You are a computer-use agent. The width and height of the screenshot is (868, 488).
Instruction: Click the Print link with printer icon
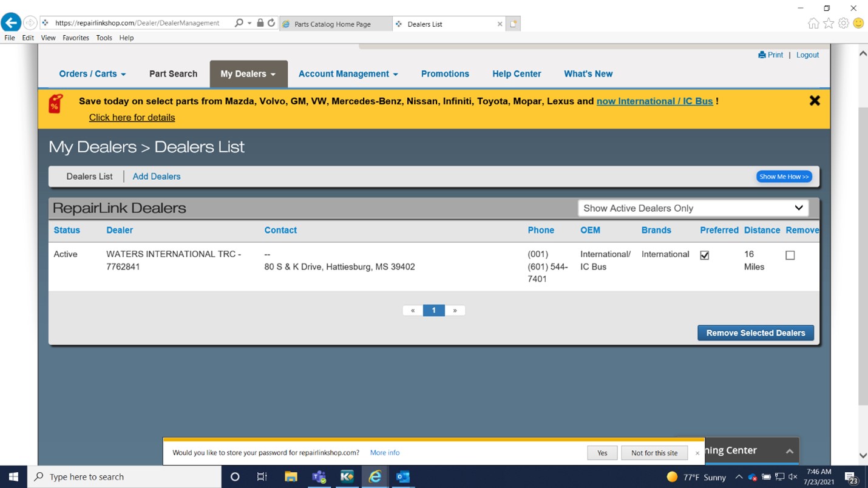771,55
